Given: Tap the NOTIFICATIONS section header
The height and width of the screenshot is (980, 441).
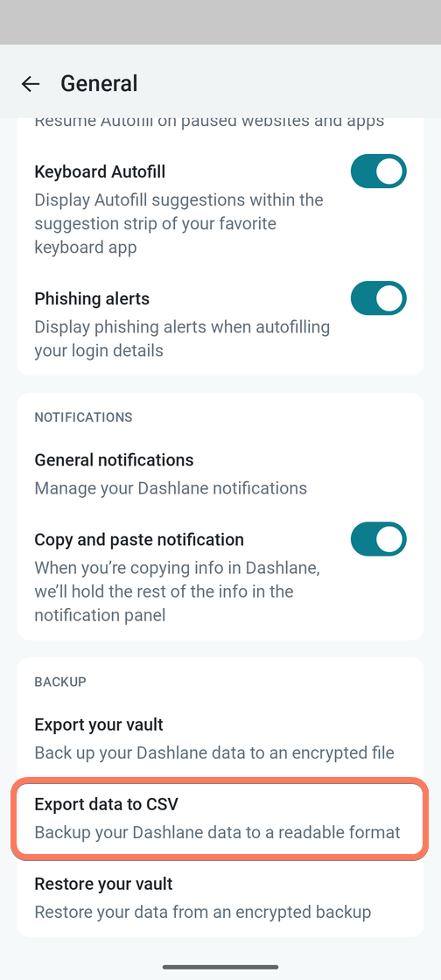Looking at the screenshot, I should [83, 416].
